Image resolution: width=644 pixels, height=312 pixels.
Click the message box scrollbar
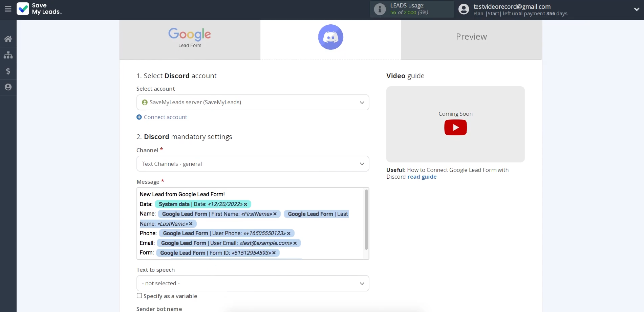click(366, 219)
